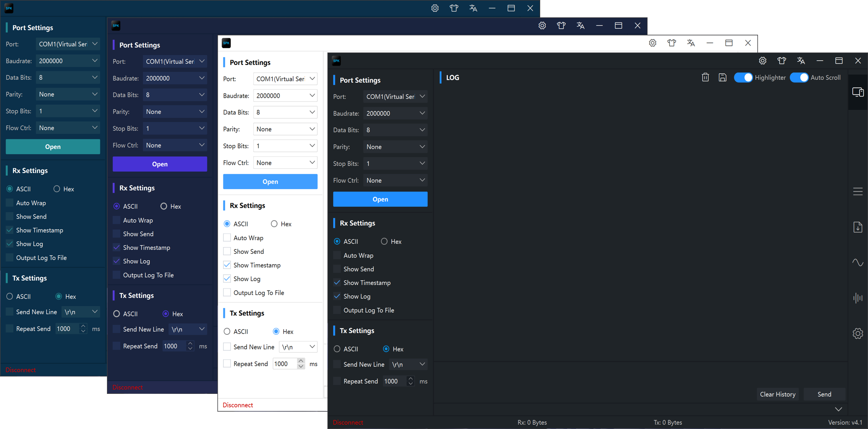Click theme shirt icon in the purple-theme window

[x=561, y=25]
